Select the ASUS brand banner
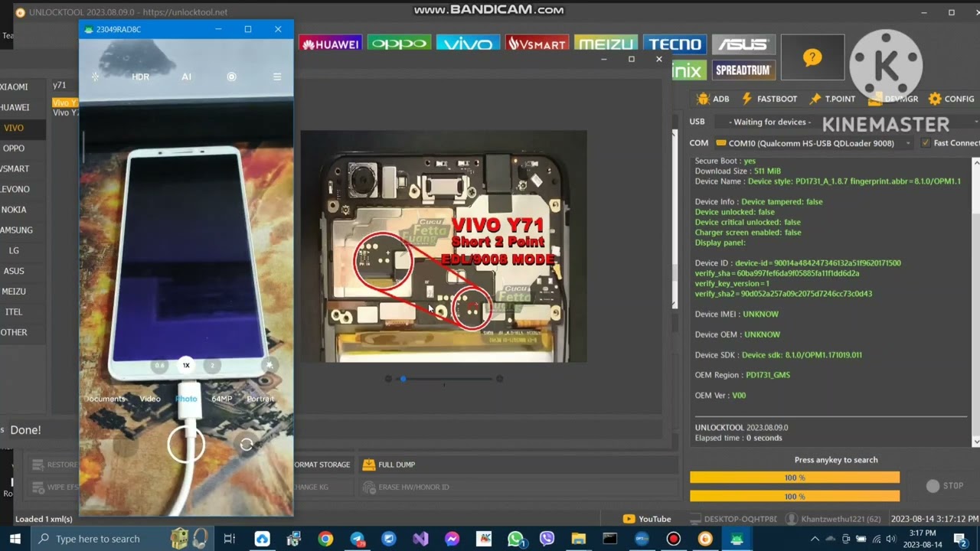Image resolution: width=980 pixels, height=551 pixels. 743,44
